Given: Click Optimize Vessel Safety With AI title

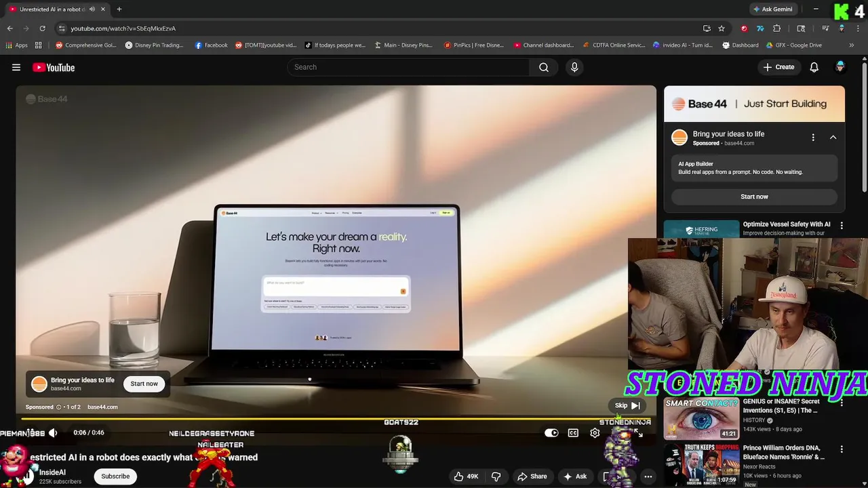Looking at the screenshot, I should (x=786, y=224).
